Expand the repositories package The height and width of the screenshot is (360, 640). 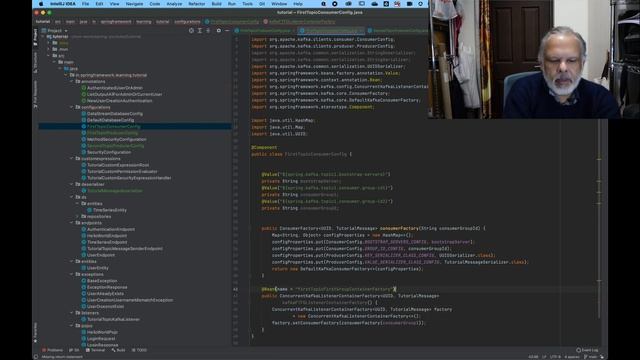[x=78, y=216]
